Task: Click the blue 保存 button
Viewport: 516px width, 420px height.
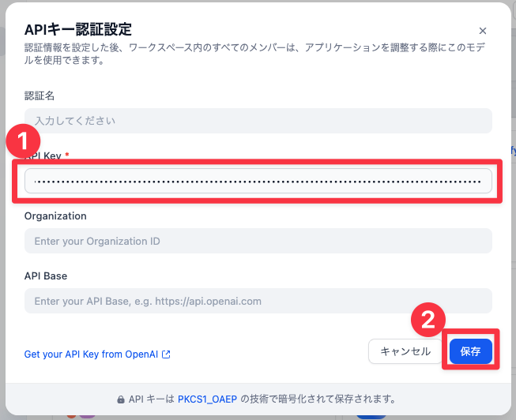Action: pos(470,351)
